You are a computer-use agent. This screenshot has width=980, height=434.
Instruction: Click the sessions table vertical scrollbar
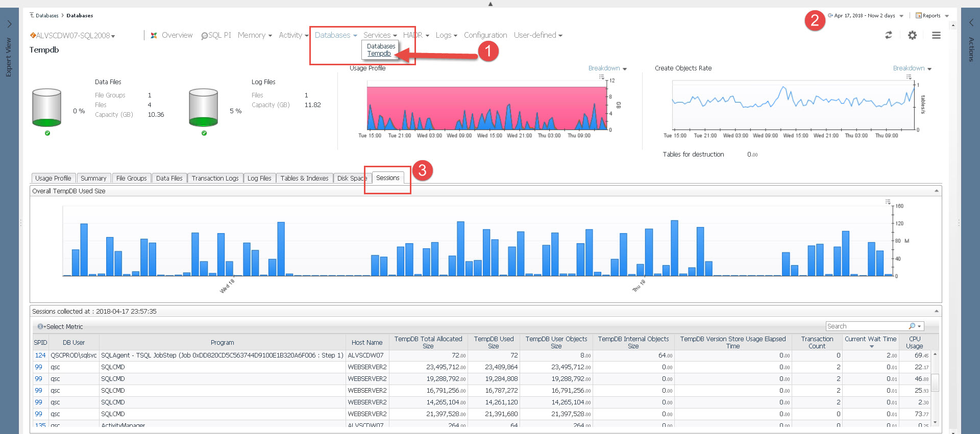point(935,382)
